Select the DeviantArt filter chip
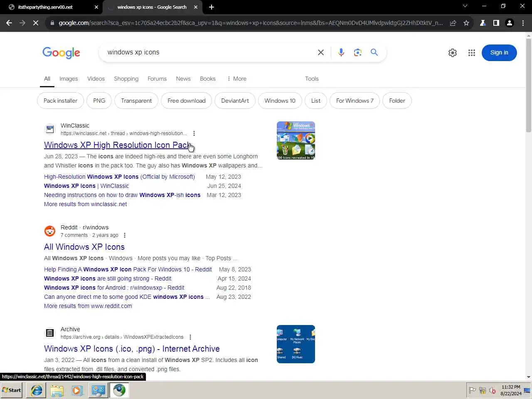 [x=235, y=101]
